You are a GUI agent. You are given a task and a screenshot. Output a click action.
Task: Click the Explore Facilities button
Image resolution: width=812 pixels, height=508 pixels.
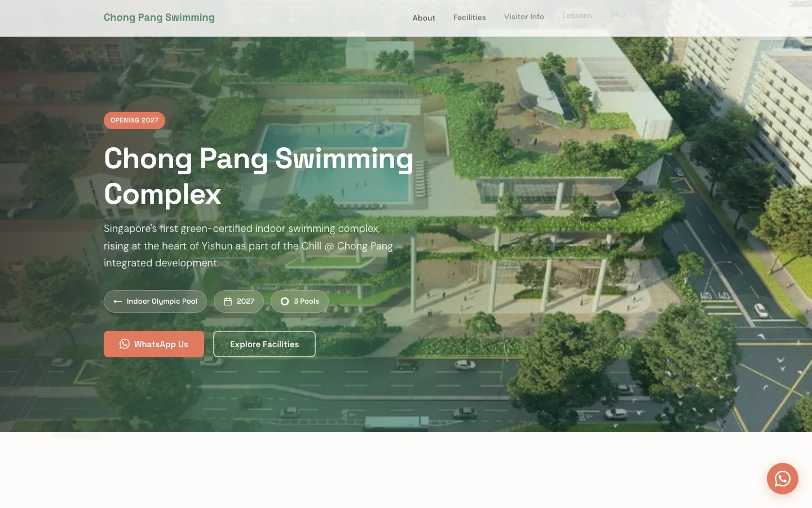tap(264, 344)
